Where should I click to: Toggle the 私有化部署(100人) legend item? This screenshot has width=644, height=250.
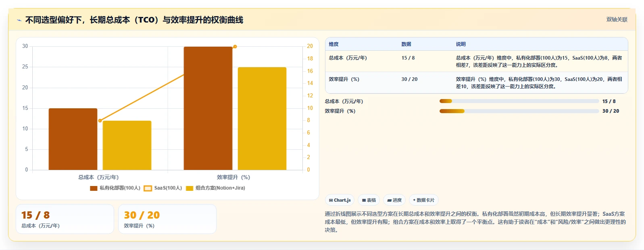(115, 188)
